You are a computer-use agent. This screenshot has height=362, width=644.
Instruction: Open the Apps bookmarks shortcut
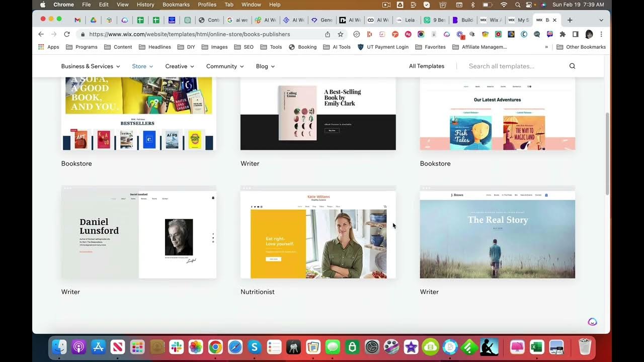click(x=49, y=47)
